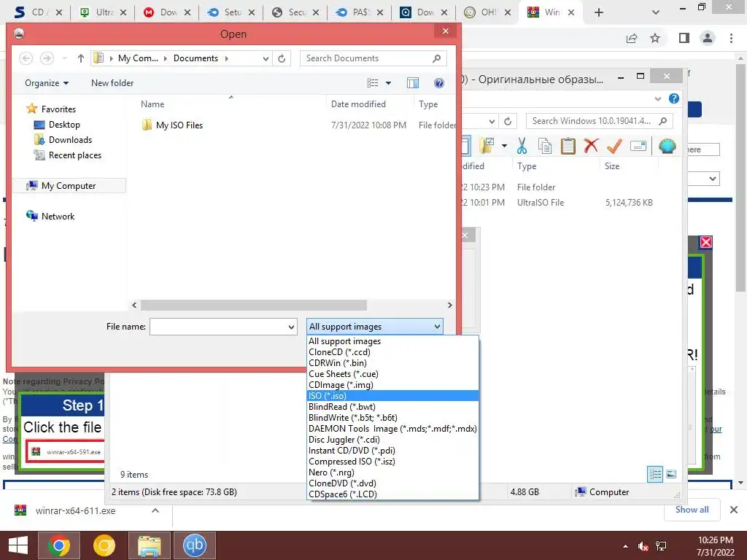Show the preview pane
This screenshot has width=747, height=560.
click(x=413, y=83)
